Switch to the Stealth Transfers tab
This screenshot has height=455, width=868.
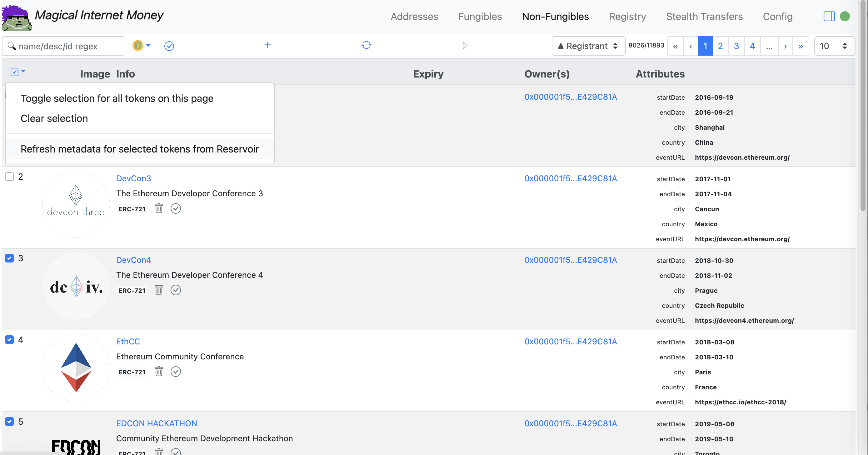tap(704, 16)
